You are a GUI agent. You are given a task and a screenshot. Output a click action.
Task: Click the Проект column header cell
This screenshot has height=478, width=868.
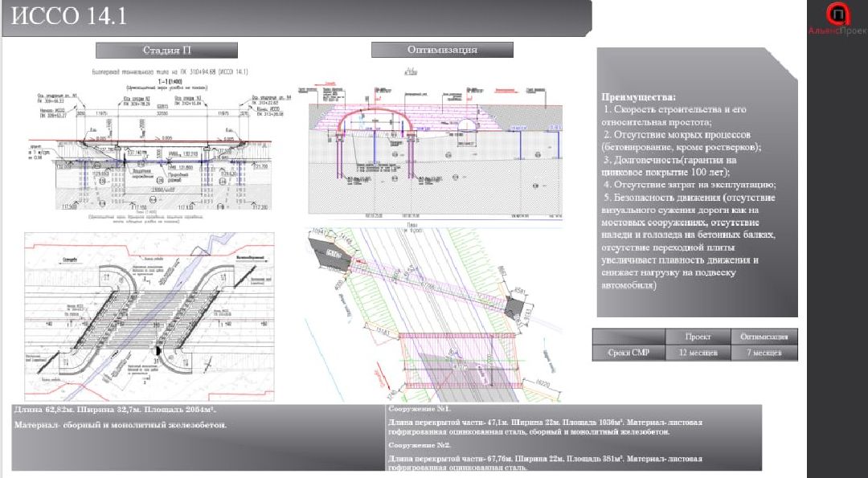pos(698,337)
